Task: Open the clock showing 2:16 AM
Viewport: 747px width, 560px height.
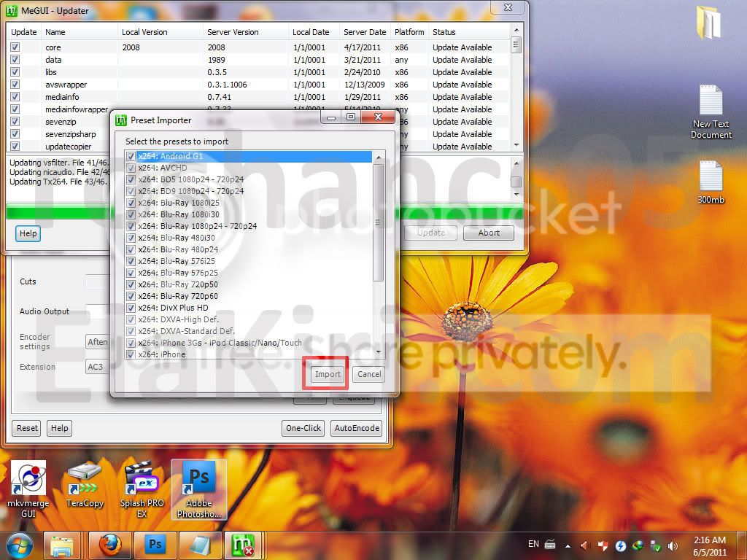Action: [710, 546]
